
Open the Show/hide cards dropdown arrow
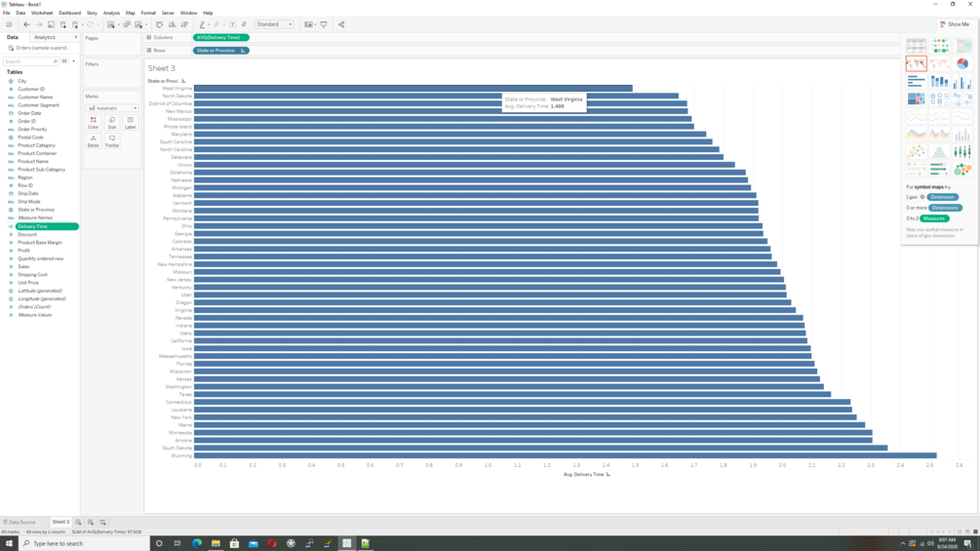point(316,24)
